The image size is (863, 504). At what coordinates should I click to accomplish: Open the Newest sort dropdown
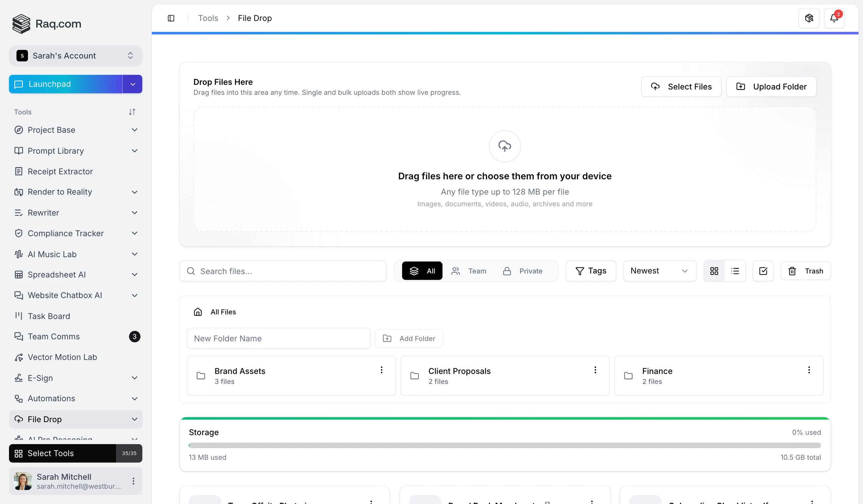coord(659,271)
